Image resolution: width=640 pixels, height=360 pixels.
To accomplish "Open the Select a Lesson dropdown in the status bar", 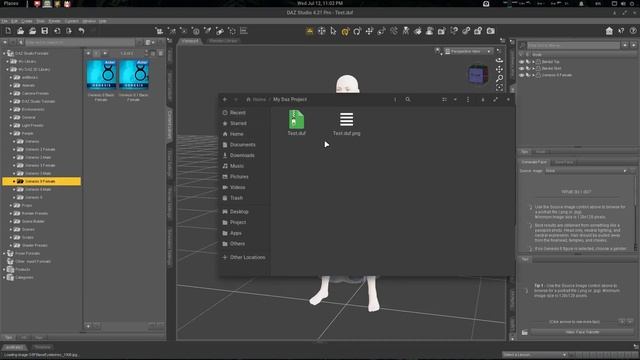I will pyautogui.click(x=535, y=355).
